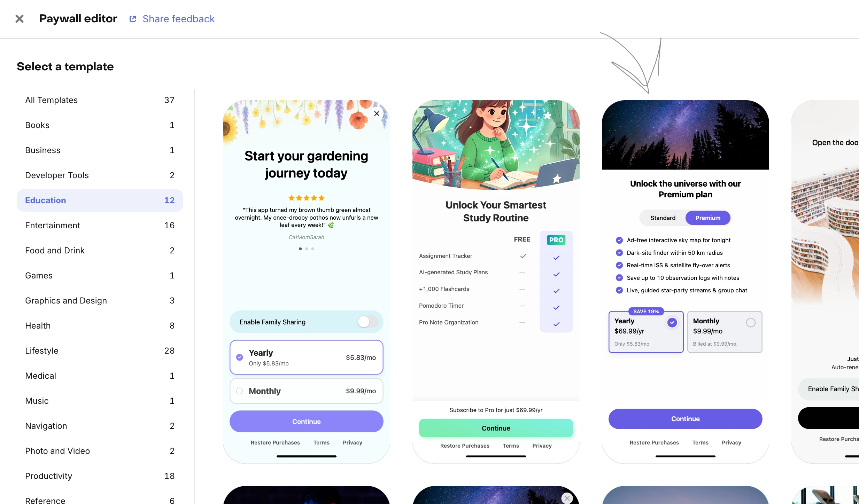Select Yearly radio in gardening template
859x504 pixels.
240,357
